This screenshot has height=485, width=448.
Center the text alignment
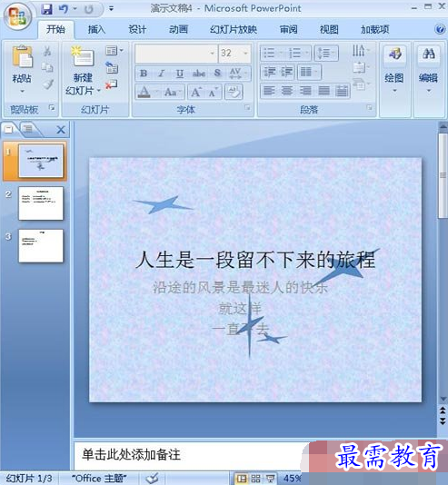click(287, 91)
